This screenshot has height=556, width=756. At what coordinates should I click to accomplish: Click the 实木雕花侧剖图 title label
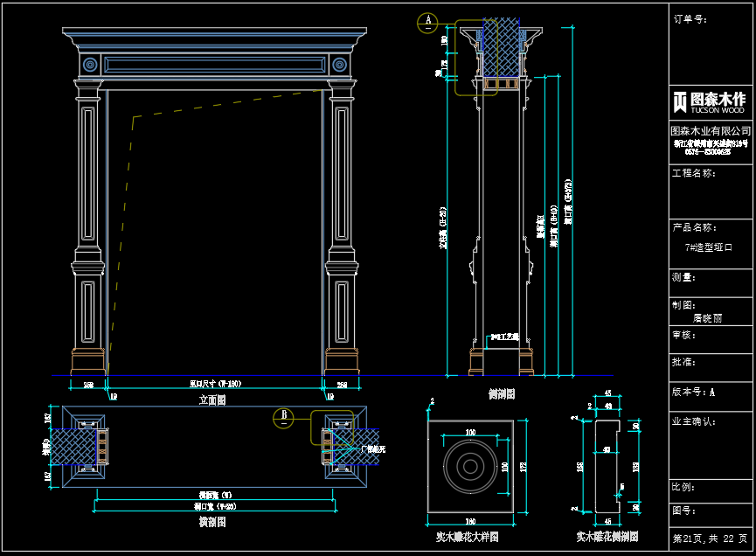pyautogui.click(x=607, y=536)
